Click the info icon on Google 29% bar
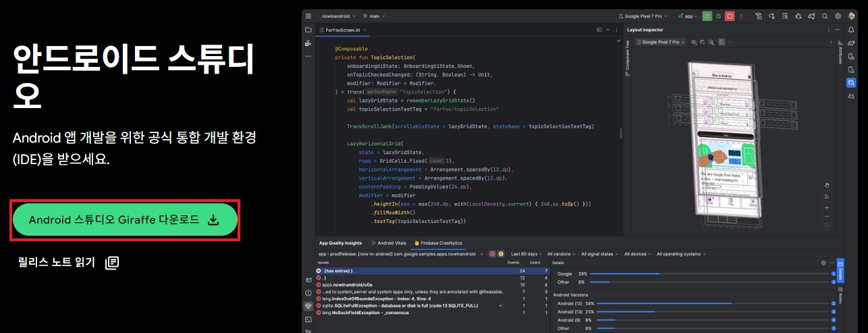868x333 pixels. pos(834,274)
